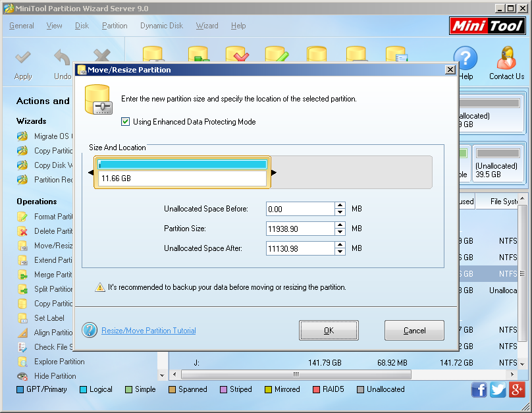Open the Contact Us support icon
This screenshot has height=413, width=532.
tap(506, 58)
